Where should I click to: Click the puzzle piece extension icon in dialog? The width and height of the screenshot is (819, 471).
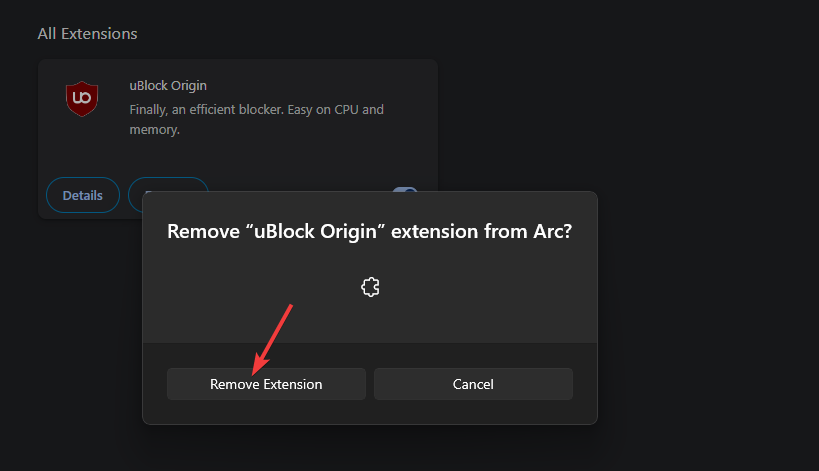coord(370,287)
